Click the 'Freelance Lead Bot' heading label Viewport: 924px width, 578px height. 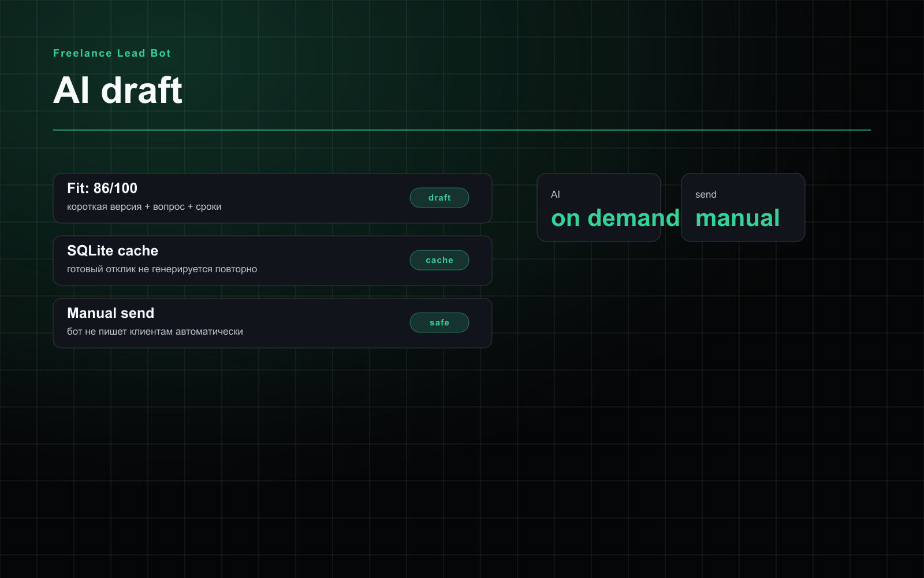click(x=112, y=53)
